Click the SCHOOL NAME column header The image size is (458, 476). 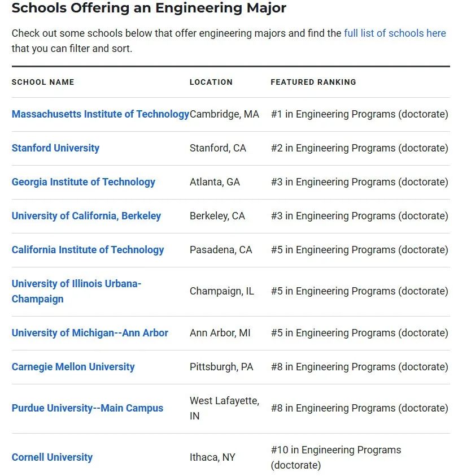[43, 82]
